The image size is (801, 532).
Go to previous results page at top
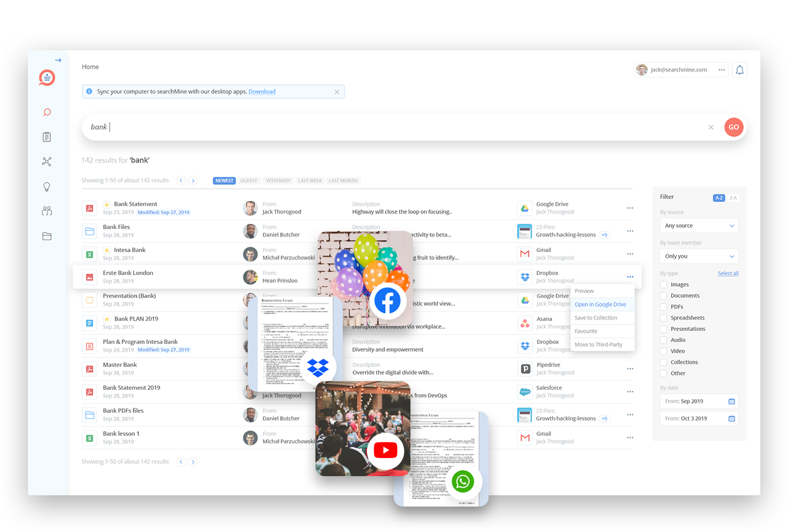[181, 181]
